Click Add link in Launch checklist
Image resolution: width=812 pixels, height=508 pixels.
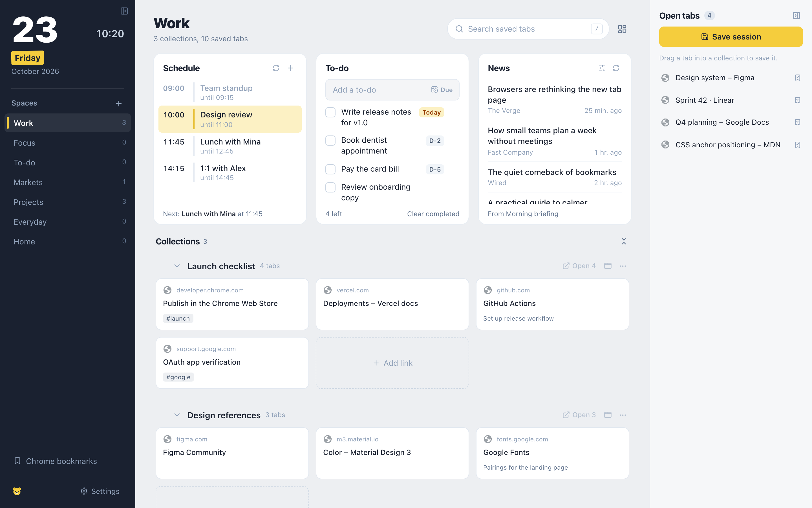392,363
